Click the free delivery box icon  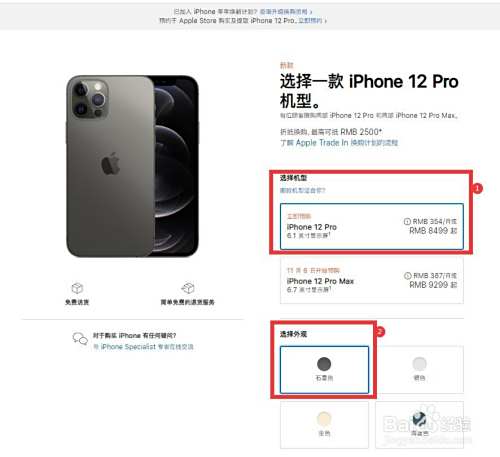click(77, 288)
